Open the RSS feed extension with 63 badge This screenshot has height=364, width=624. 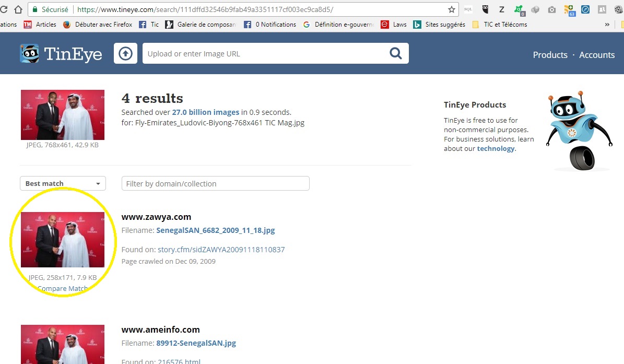[570, 10]
